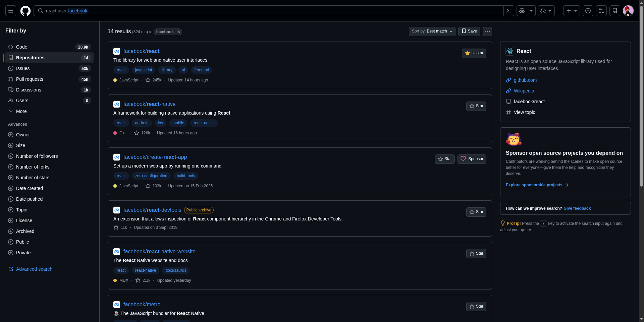Open the facebook/react-native repository
Screen dimensions: 644x322
[x=149, y=104]
